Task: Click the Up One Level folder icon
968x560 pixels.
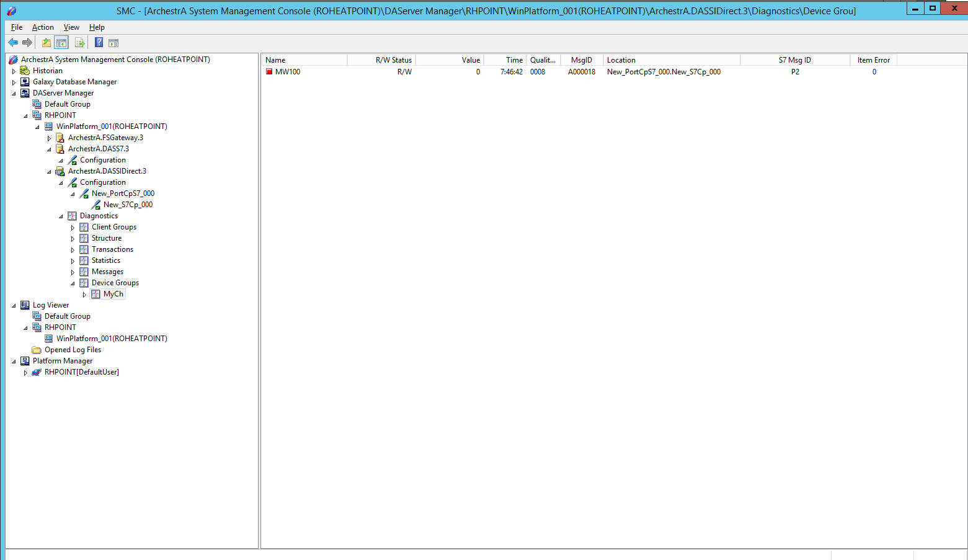Action: pyautogui.click(x=47, y=43)
